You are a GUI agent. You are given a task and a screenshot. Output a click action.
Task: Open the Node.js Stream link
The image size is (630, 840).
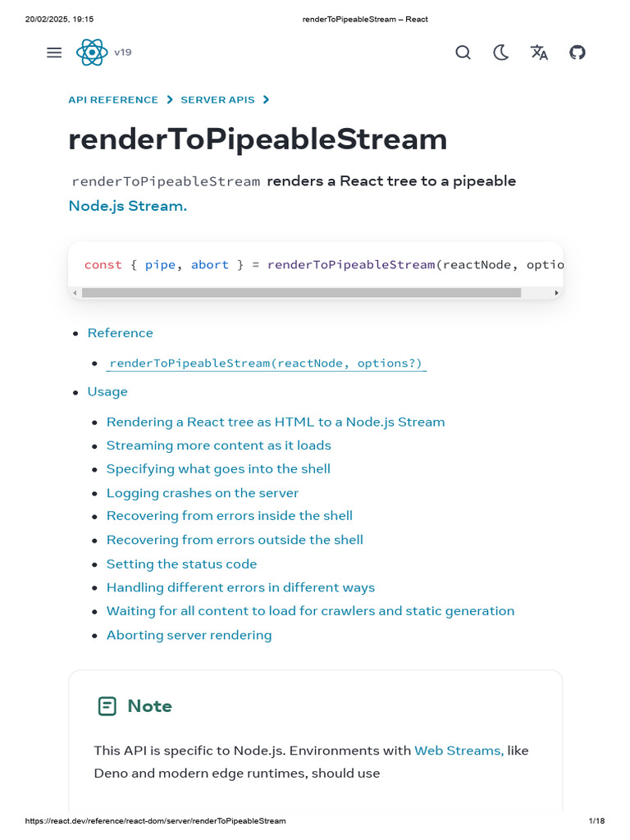(127, 206)
